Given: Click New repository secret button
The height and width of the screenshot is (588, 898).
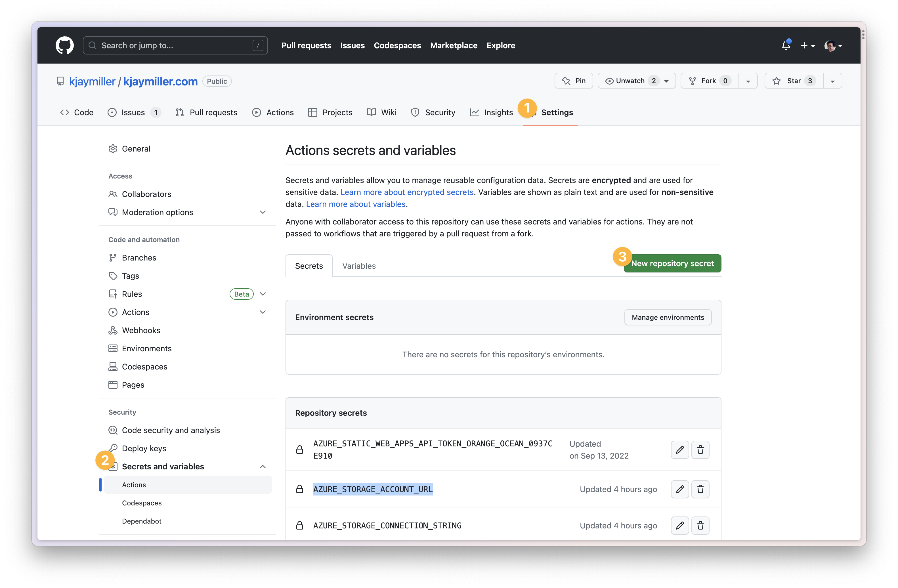Looking at the screenshot, I should pyautogui.click(x=672, y=263).
